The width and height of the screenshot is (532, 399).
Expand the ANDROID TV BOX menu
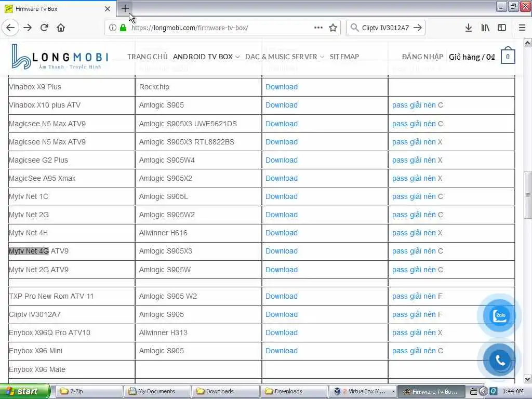[x=206, y=57]
